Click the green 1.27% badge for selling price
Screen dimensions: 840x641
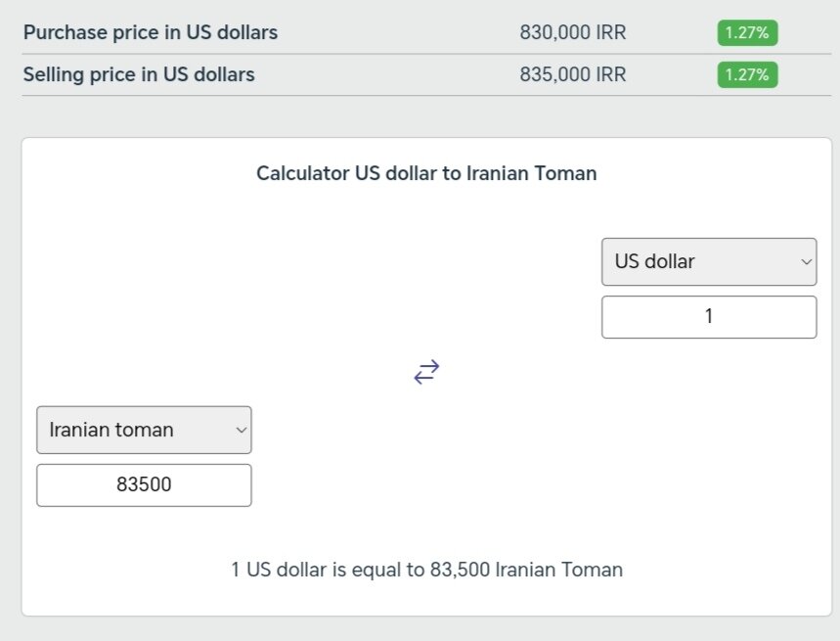[x=747, y=74]
